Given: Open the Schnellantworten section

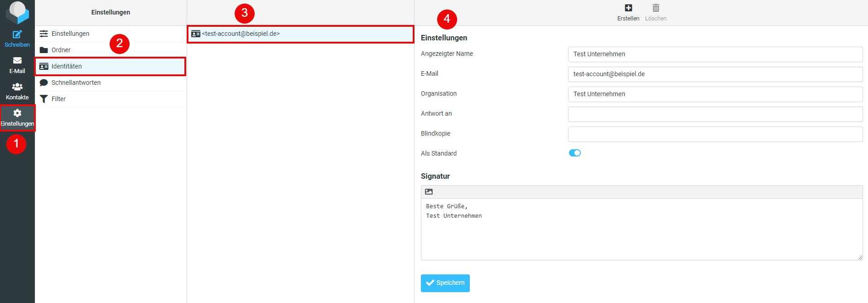Looking at the screenshot, I should click(x=76, y=83).
